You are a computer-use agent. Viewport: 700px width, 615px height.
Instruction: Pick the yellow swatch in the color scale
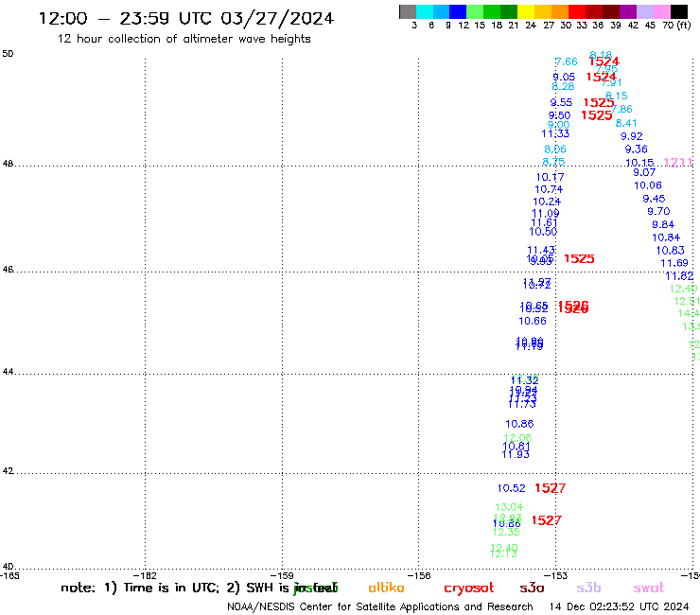coord(526,11)
